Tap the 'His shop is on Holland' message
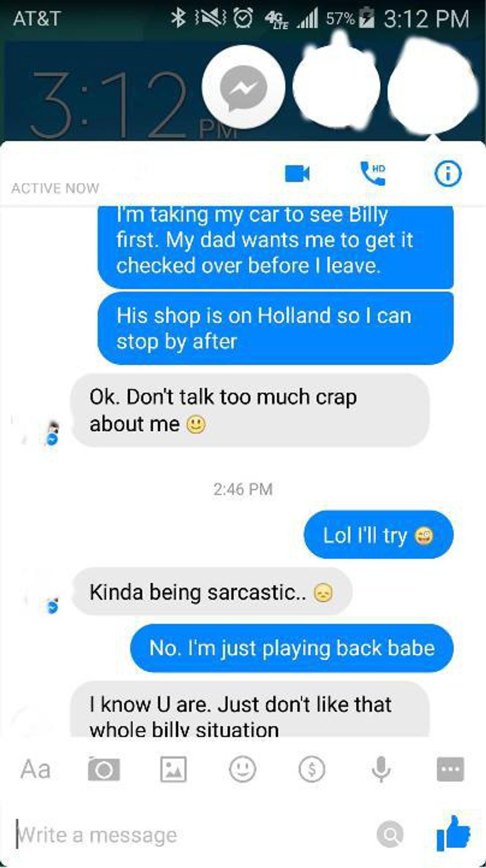 point(276,328)
